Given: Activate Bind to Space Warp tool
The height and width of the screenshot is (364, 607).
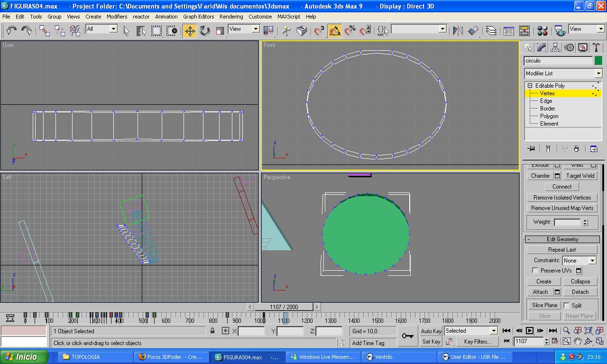Looking at the screenshot, I should [75, 31].
